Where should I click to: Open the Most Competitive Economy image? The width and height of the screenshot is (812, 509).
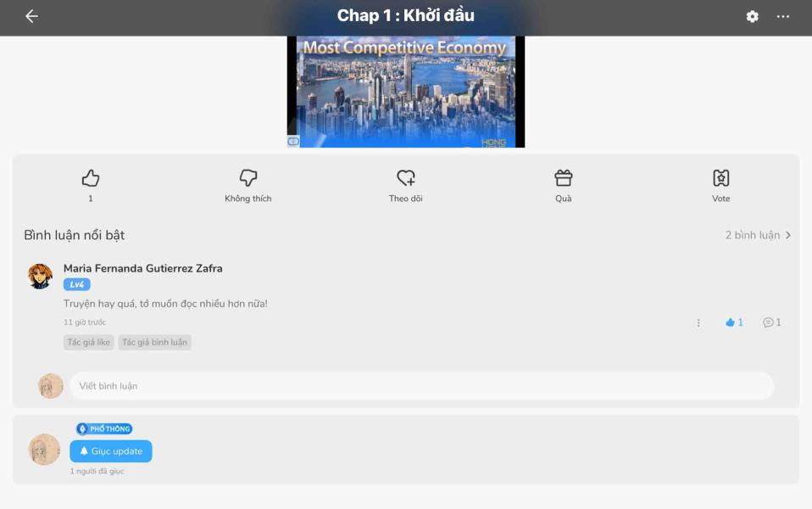click(x=406, y=92)
